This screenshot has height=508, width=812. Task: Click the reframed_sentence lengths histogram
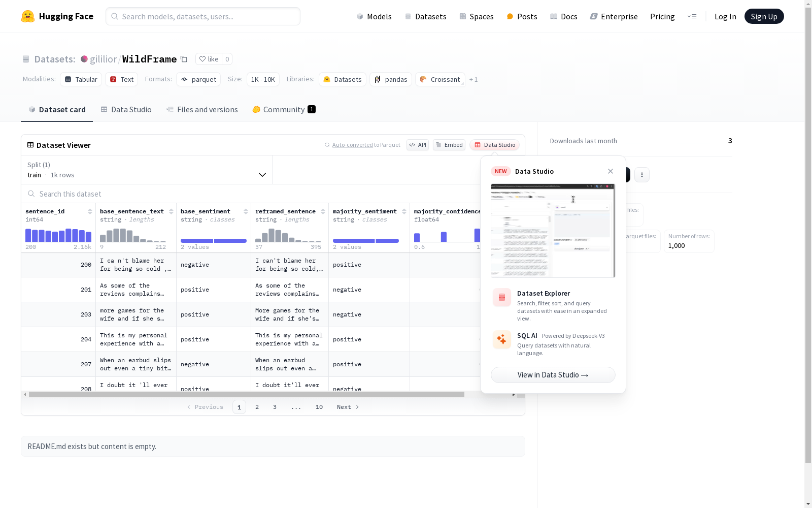288,235
